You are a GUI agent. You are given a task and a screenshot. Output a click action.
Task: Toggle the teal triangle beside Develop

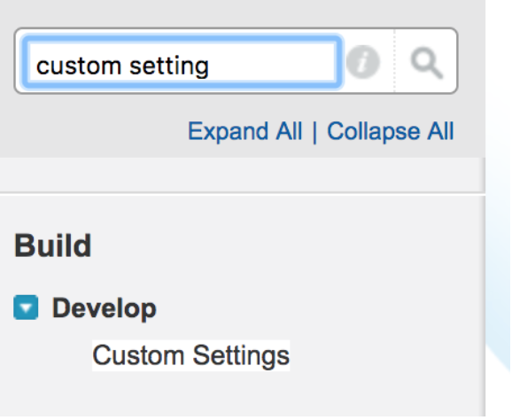coord(26,307)
